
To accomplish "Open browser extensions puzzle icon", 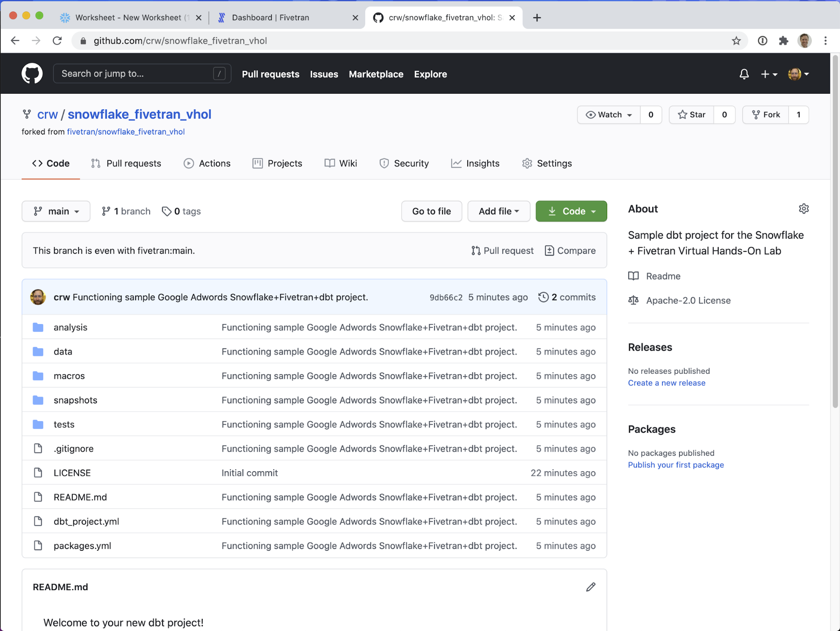I will [x=783, y=41].
